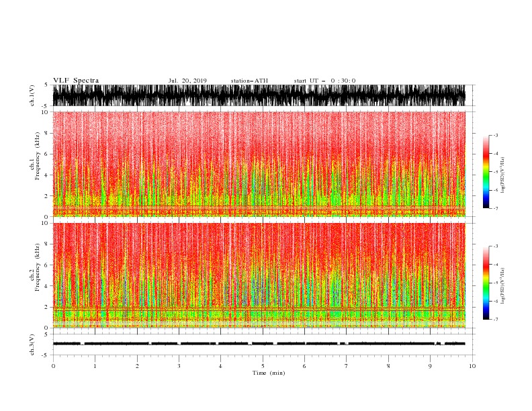Click the "5" tick on Time axis
The image size is (532, 411).
263,366
